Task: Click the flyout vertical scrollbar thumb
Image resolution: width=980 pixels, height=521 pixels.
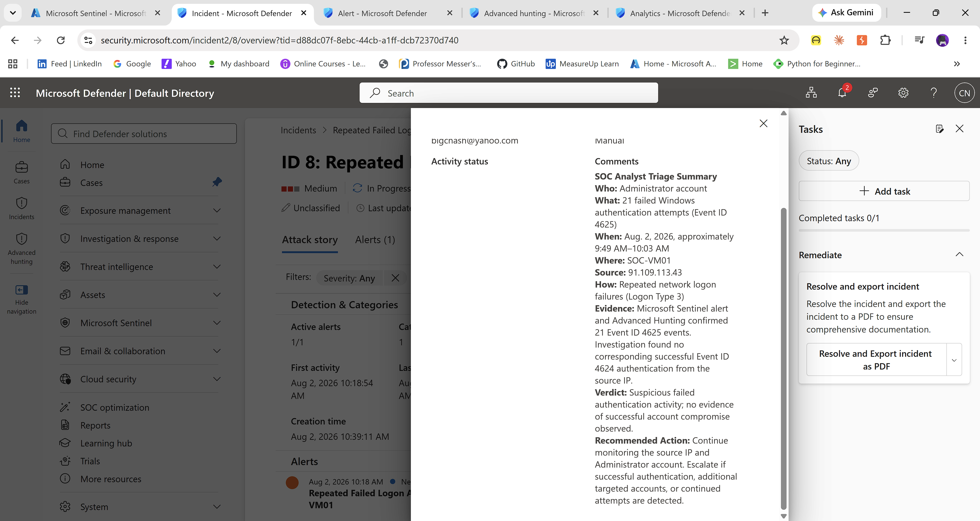Action: pos(783,358)
